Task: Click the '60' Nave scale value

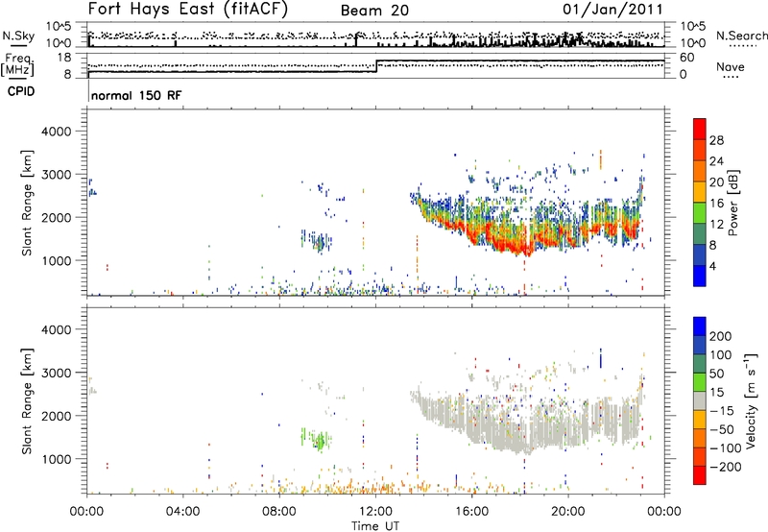Action: (686, 58)
